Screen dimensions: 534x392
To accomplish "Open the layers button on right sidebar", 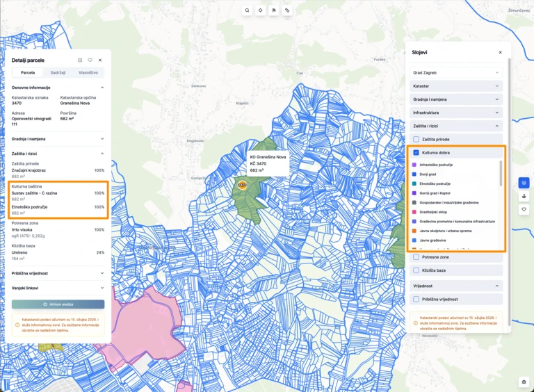I will click(x=524, y=183).
